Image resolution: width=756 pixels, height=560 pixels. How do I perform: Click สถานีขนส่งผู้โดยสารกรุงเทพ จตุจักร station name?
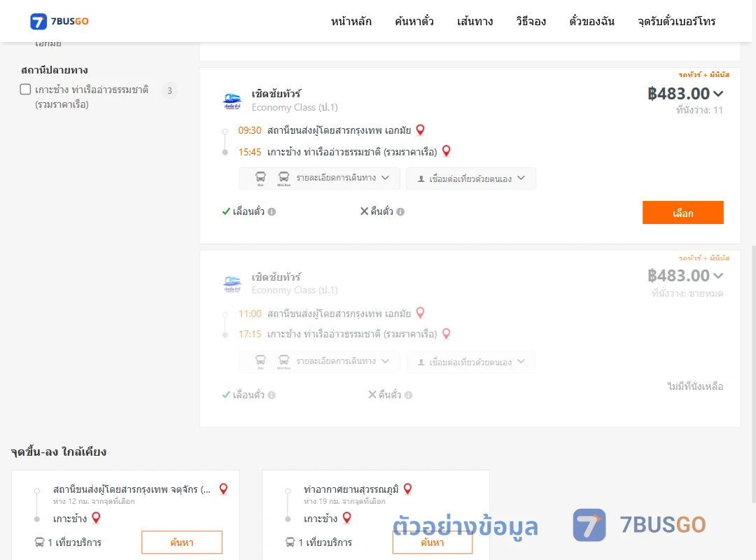(132, 489)
